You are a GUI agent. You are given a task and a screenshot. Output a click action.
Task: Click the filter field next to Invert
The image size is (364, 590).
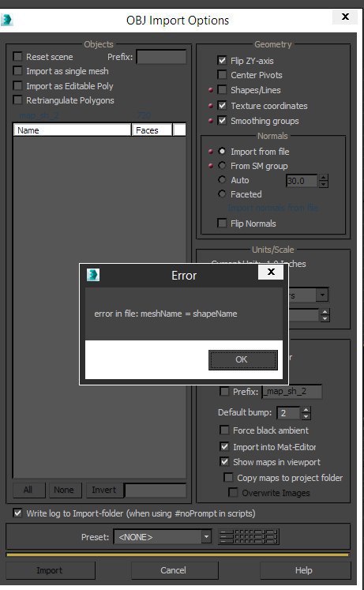coord(156,490)
